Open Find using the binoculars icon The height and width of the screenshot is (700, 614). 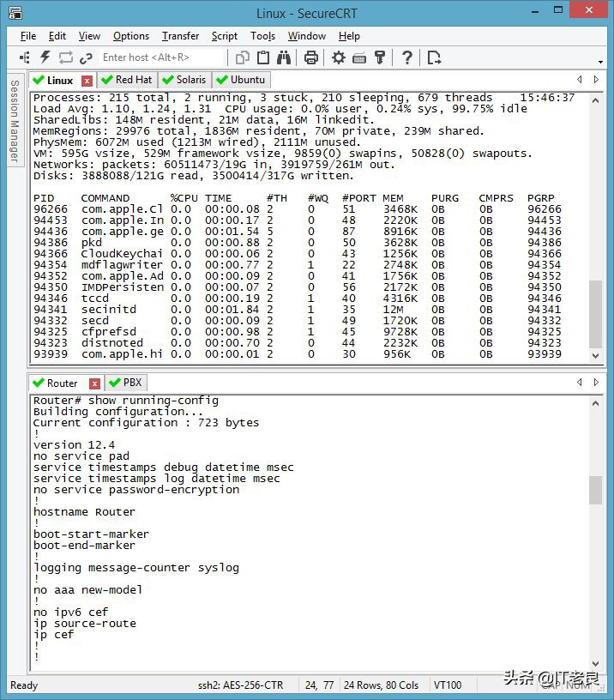click(x=284, y=57)
